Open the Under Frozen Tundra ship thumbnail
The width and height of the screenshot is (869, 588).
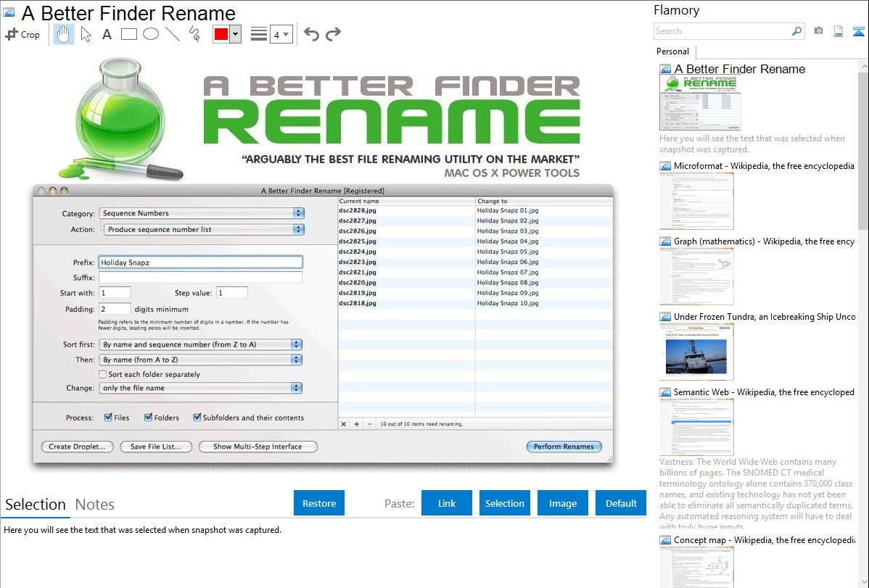tap(696, 352)
